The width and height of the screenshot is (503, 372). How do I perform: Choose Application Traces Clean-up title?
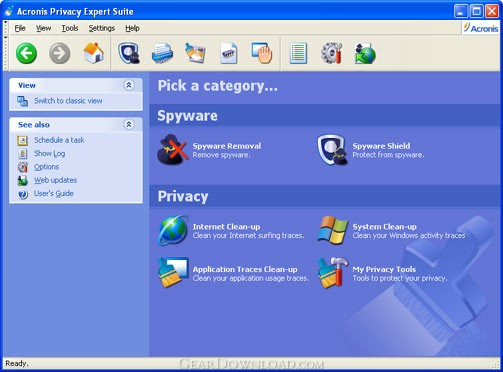(x=245, y=269)
